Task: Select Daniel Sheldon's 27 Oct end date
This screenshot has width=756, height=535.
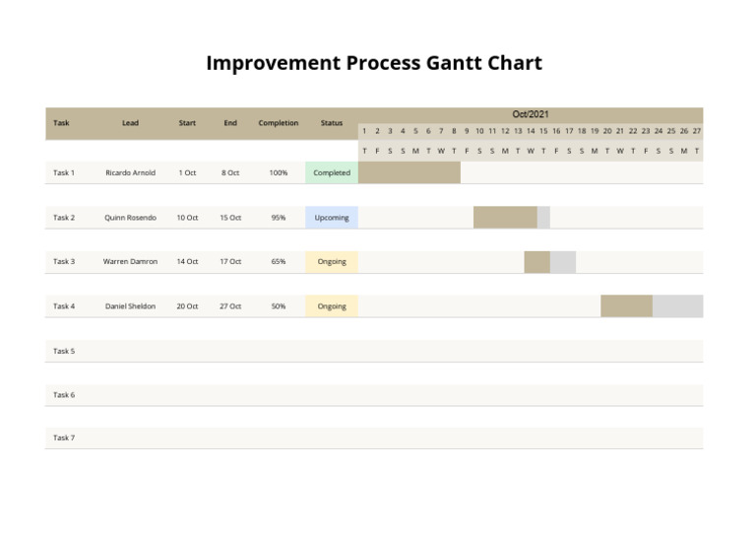Action: pyautogui.click(x=230, y=306)
